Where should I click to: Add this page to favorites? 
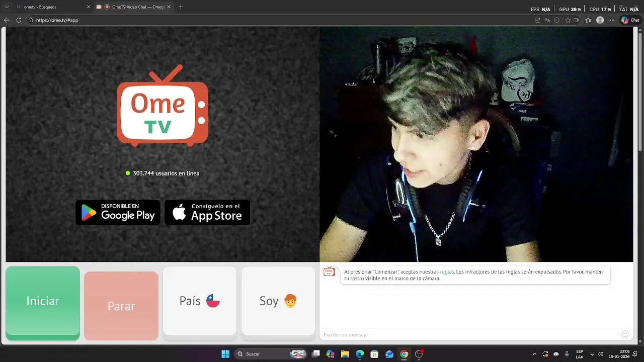coord(568,20)
